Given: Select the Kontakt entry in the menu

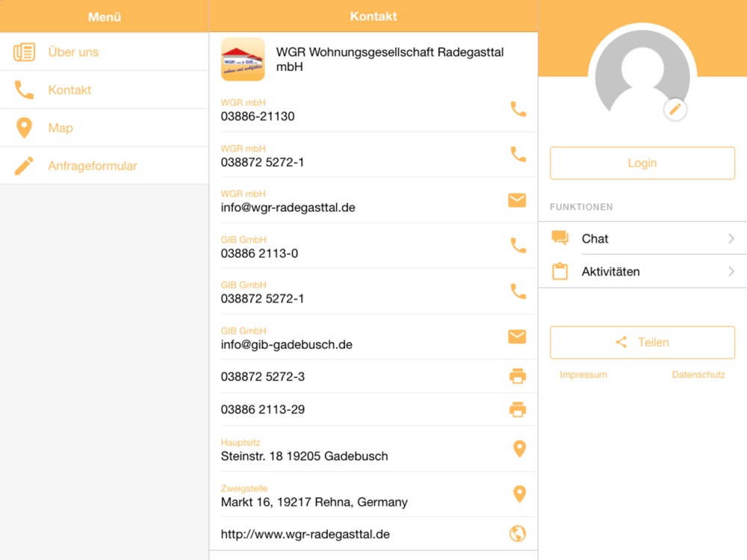Looking at the screenshot, I should (x=105, y=90).
